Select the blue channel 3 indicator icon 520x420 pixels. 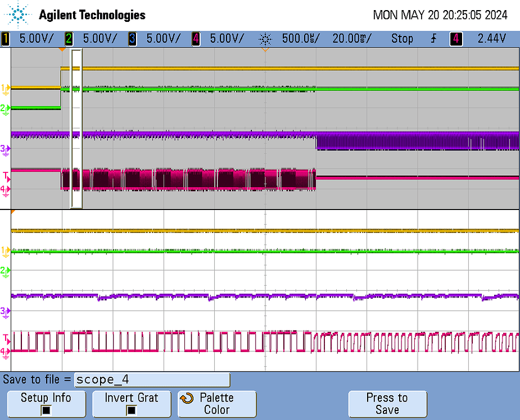point(132,38)
